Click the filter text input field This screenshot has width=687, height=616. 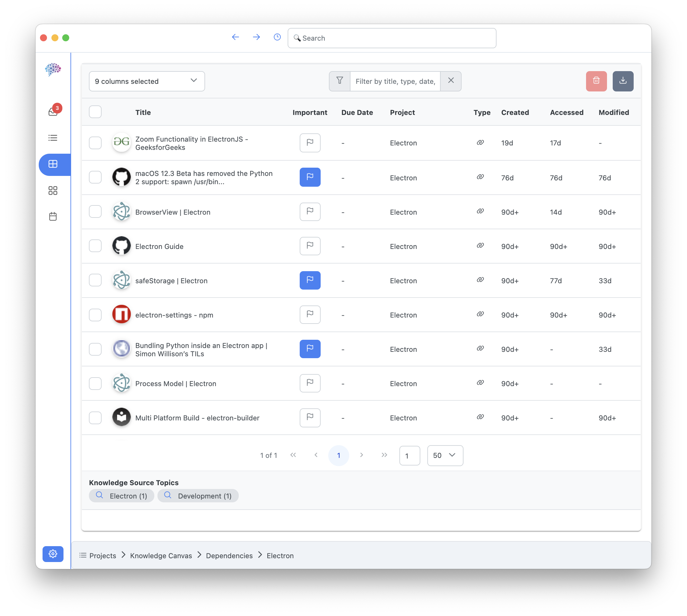(395, 81)
